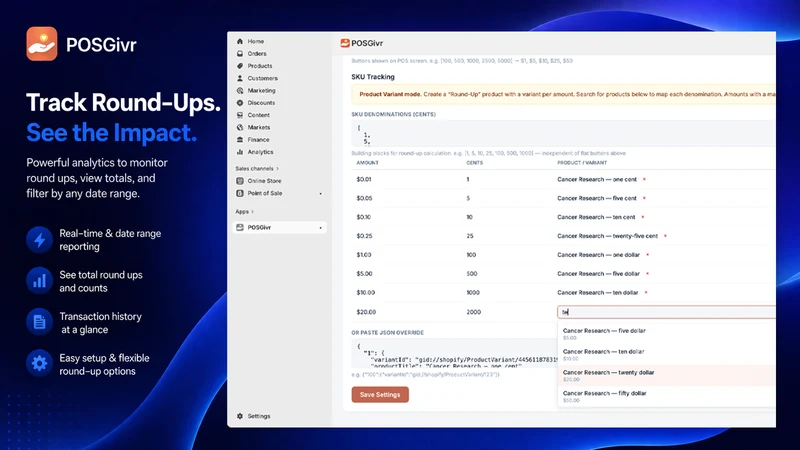Remove the ten cent variant mapping

(x=643, y=217)
